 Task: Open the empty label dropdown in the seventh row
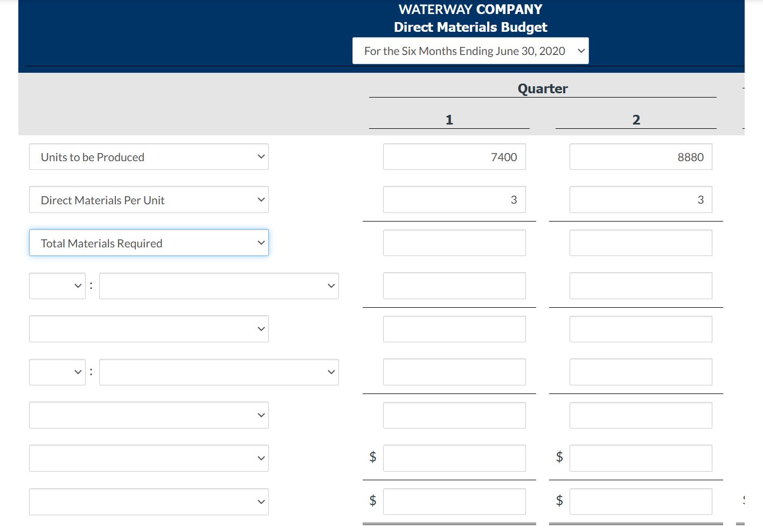[149, 415]
